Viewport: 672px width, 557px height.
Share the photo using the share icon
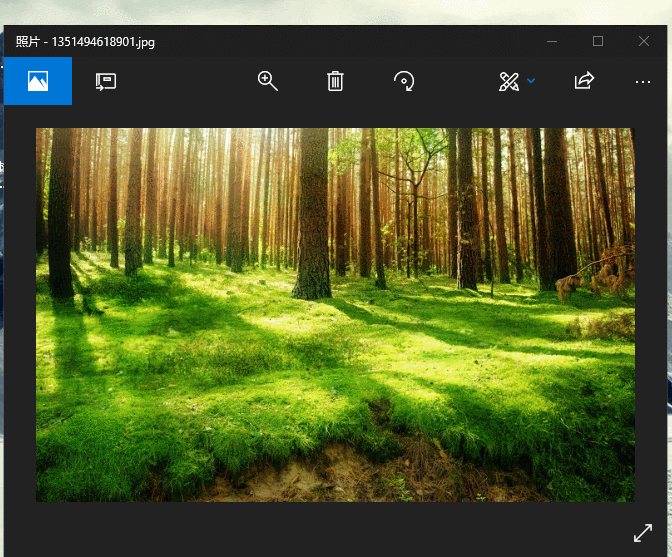(584, 81)
